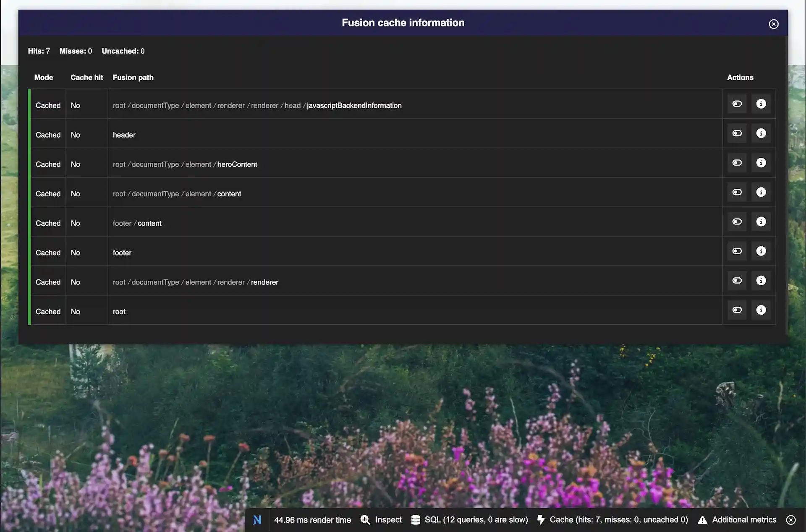Toggle visibility of the header cache entry
The image size is (806, 532).
pos(737,133)
